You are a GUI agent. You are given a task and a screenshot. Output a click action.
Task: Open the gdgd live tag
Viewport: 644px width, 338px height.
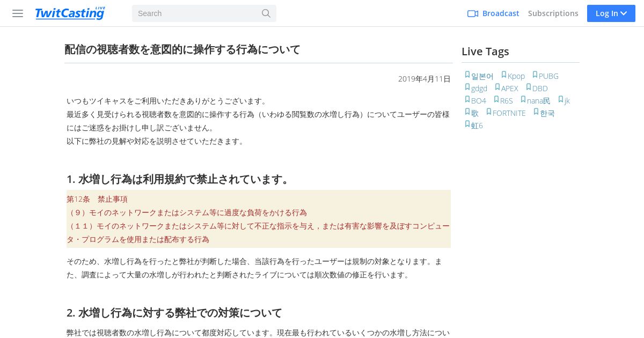[479, 89]
